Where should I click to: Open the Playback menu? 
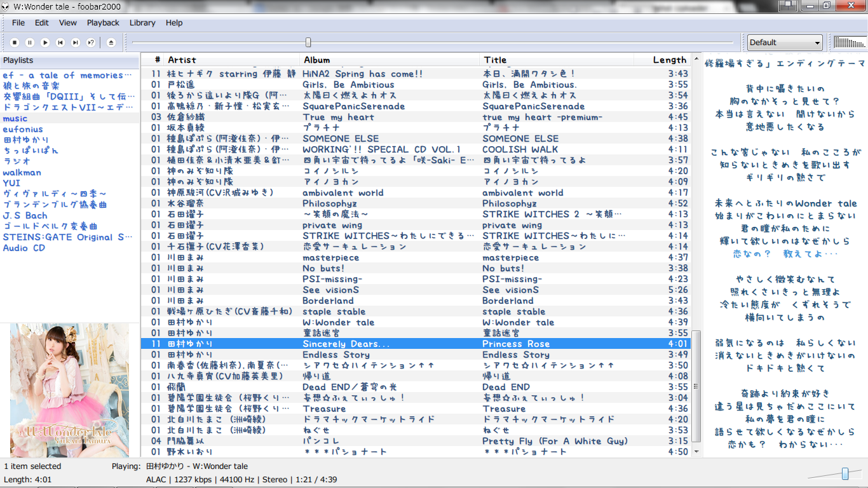click(103, 23)
